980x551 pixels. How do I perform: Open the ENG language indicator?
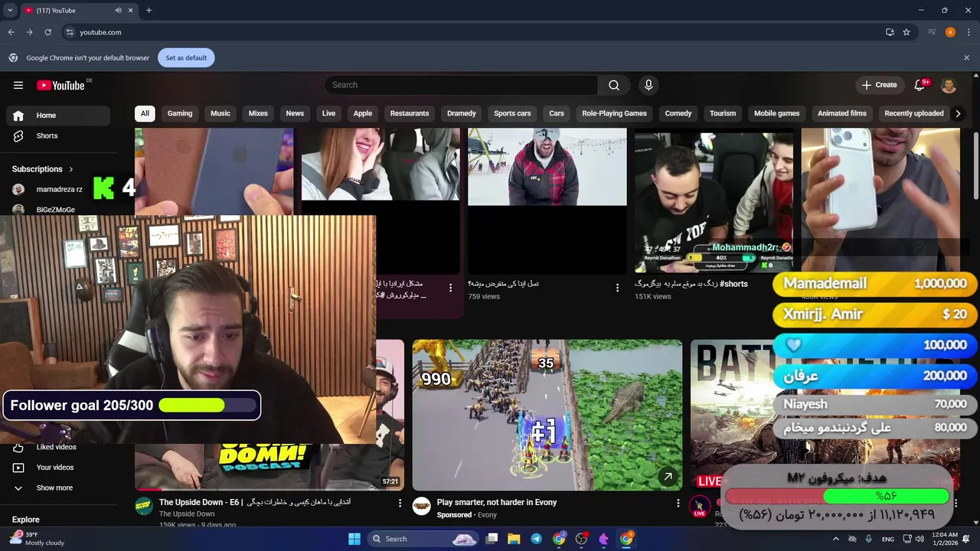pos(888,540)
